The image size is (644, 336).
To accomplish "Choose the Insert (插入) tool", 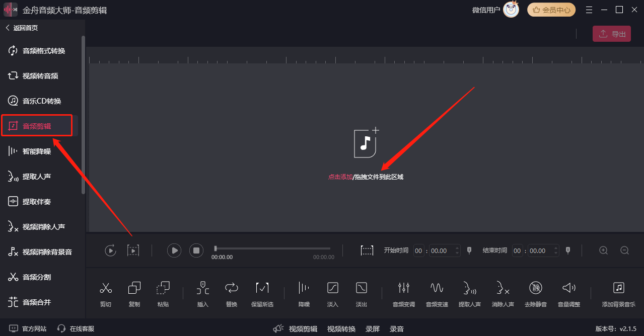I will pos(202,294).
